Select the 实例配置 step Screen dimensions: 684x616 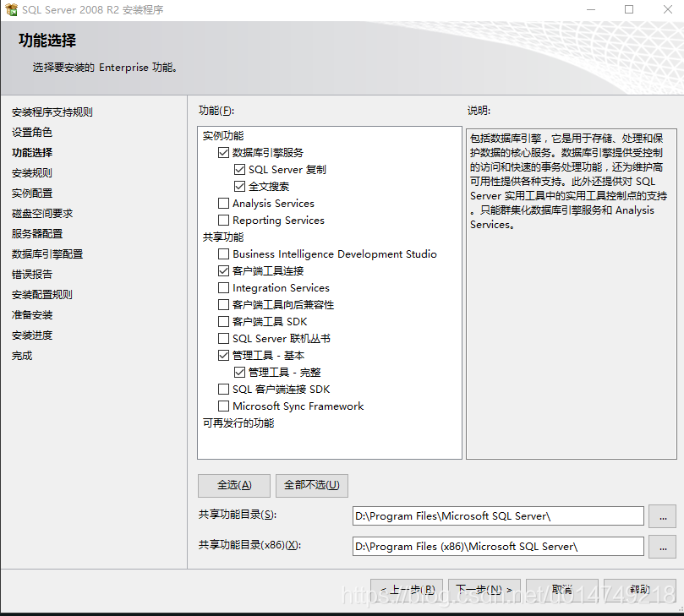tap(32, 194)
